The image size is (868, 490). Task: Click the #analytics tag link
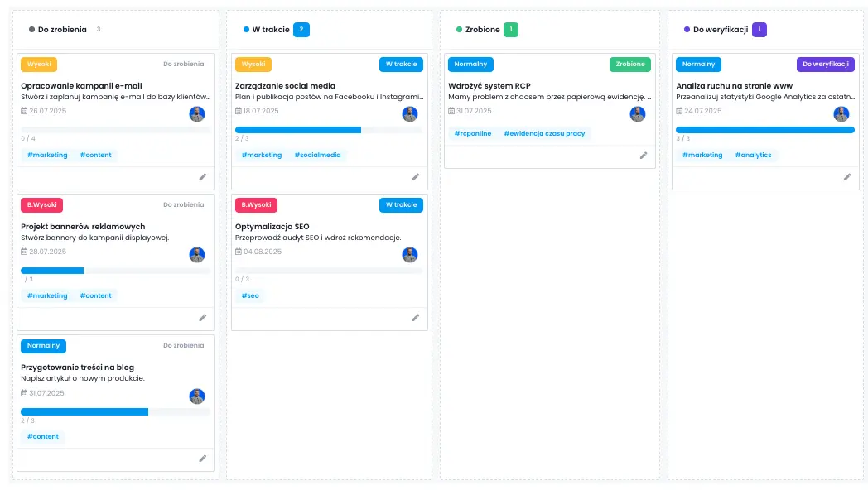click(x=753, y=155)
